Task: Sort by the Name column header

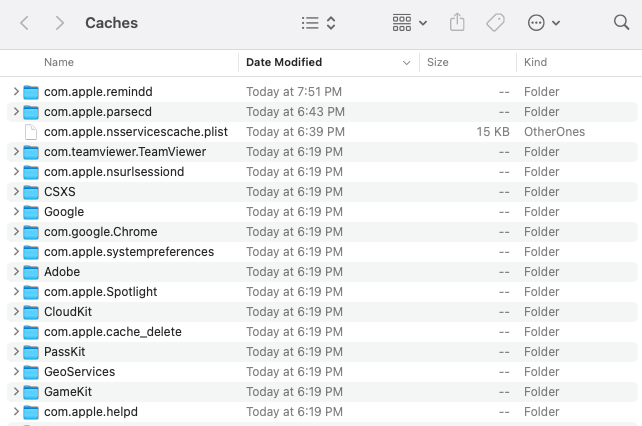Action: [59, 62]
